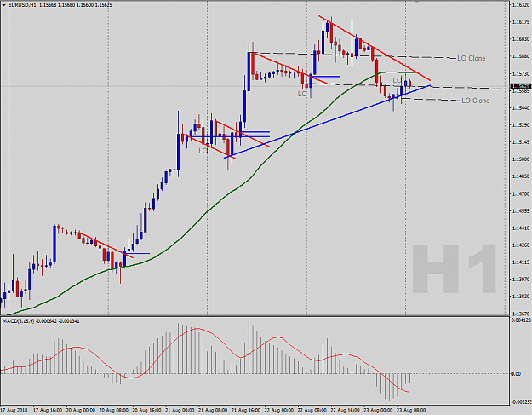Click the 1.14115 price axis label

[521, 262]
